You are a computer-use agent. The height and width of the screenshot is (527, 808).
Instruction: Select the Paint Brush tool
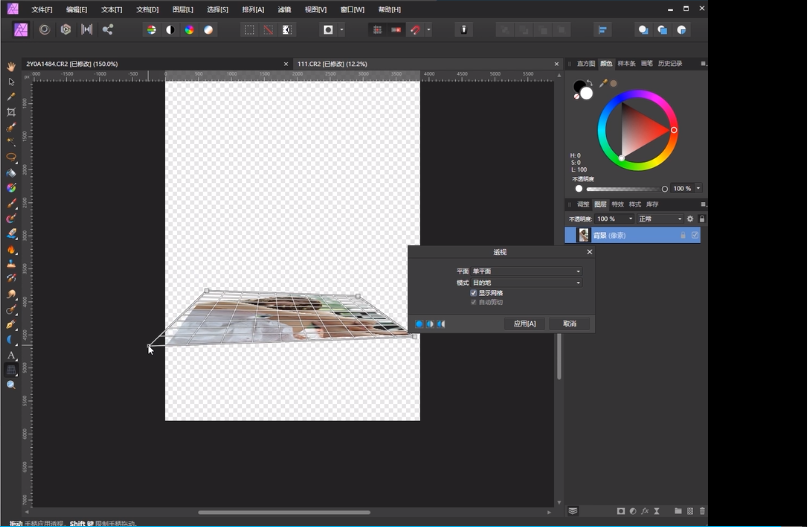tap(11, 203)
